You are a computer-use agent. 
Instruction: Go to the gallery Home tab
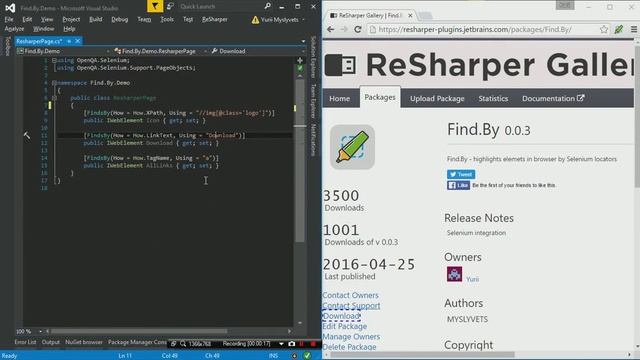[340, 99]
